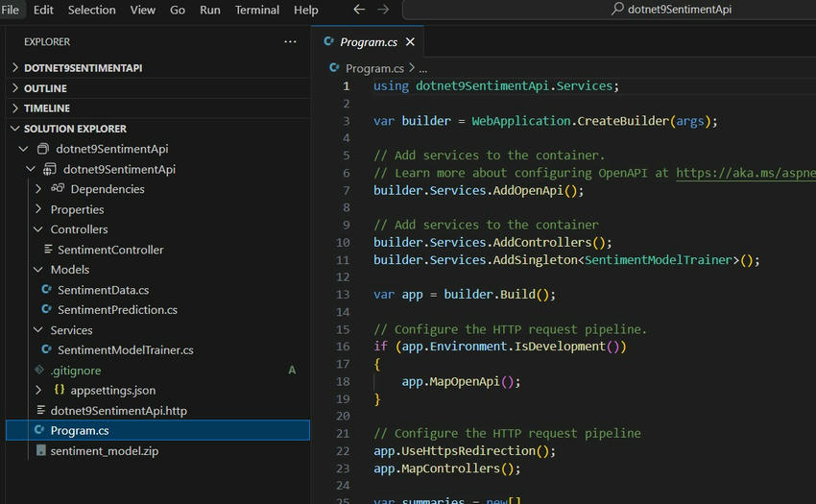
Task: Click the dotnet9SentimentApi.http file icon
Action: 40,410
